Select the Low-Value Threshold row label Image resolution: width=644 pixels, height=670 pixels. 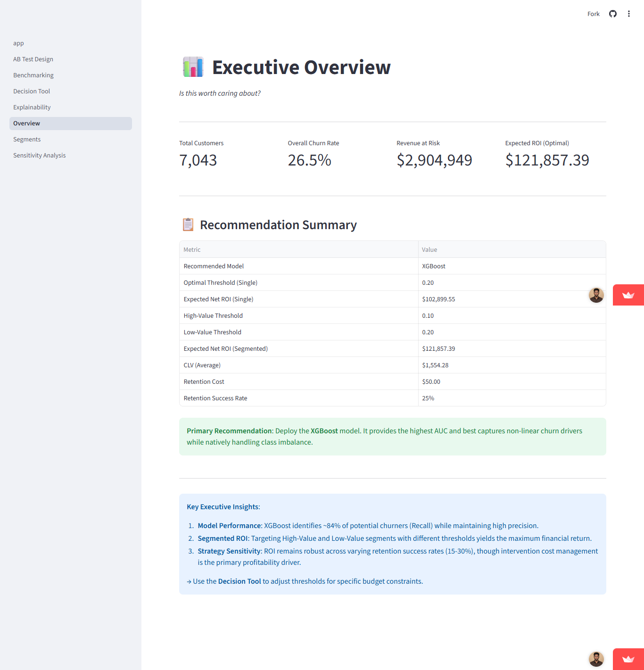click(299, 332)
